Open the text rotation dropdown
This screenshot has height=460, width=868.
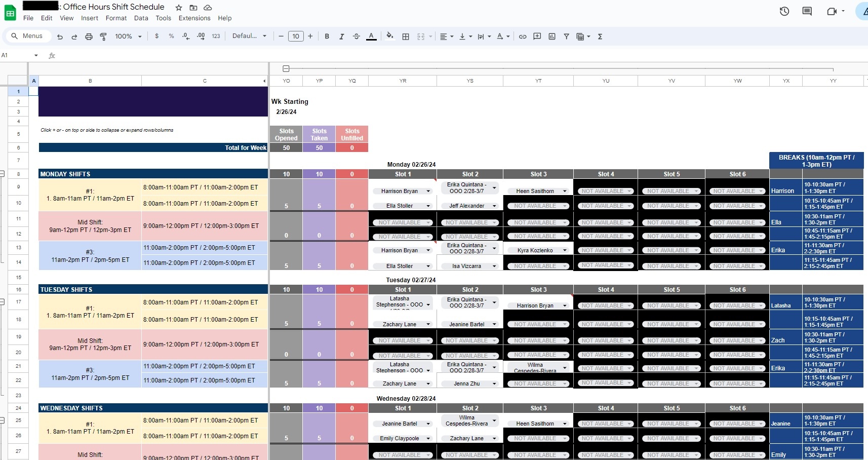coord(503,36)
